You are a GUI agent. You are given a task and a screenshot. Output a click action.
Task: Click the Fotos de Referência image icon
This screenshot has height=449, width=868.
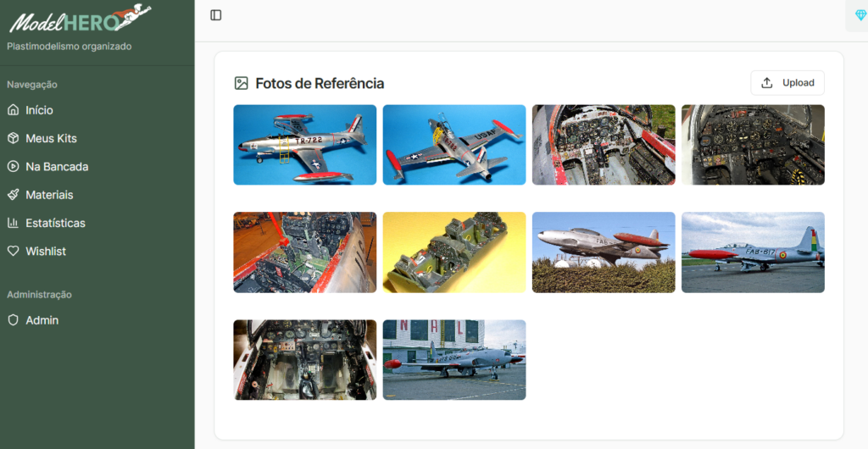(242, 83)
